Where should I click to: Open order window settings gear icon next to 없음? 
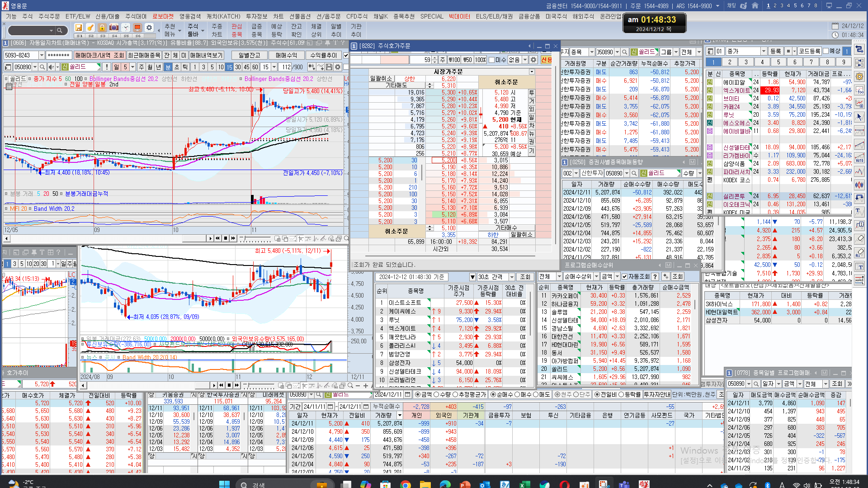point(533,60)
